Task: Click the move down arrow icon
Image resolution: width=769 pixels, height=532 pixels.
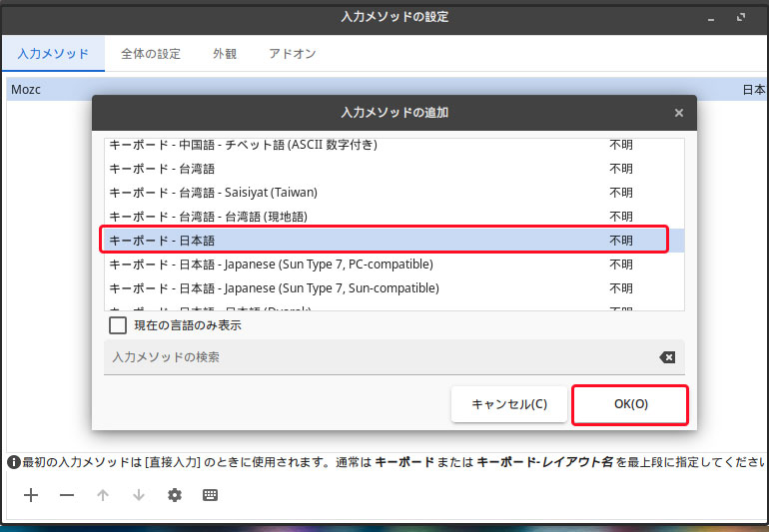Action: pyautogui.click(x=139, y=495)
